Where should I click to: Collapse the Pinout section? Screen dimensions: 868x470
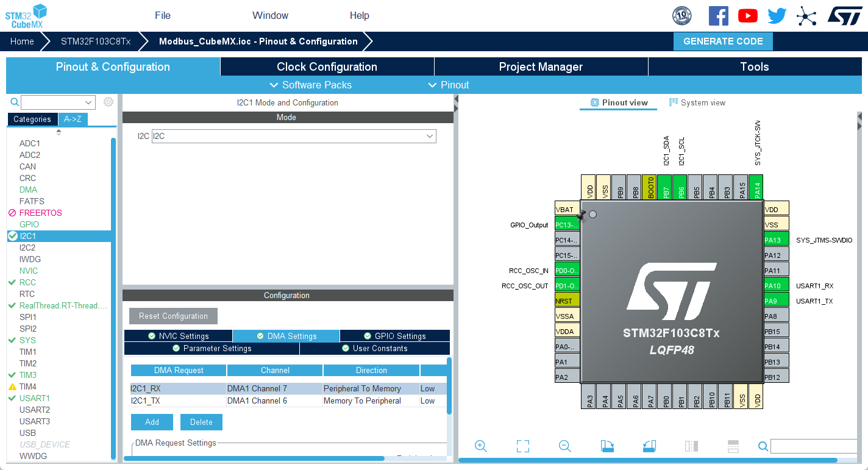(449, 85)
